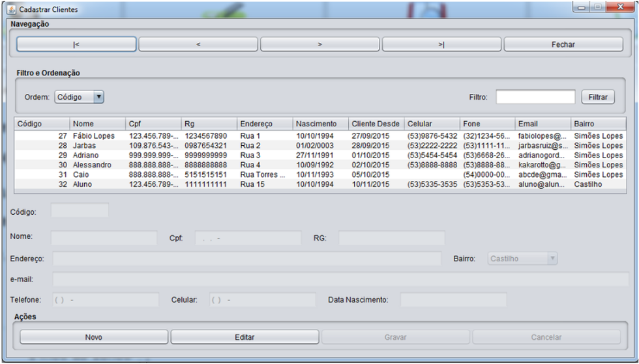Click Celular cell (53)2222-2222
The width and height of the screenshot is (639, 364).
coord(432,145)
